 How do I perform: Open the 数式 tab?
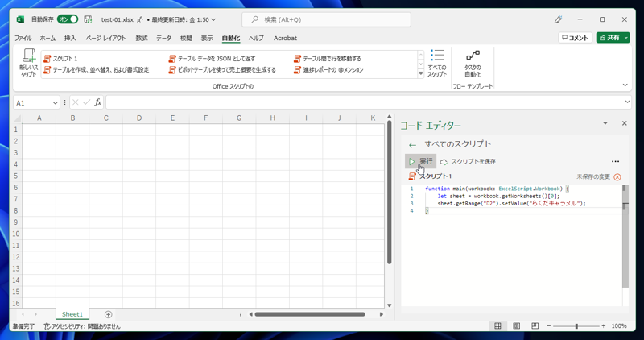142,38
